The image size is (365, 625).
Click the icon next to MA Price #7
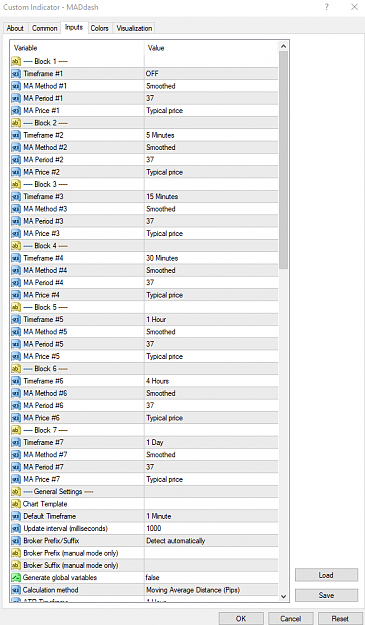[16, 479]
